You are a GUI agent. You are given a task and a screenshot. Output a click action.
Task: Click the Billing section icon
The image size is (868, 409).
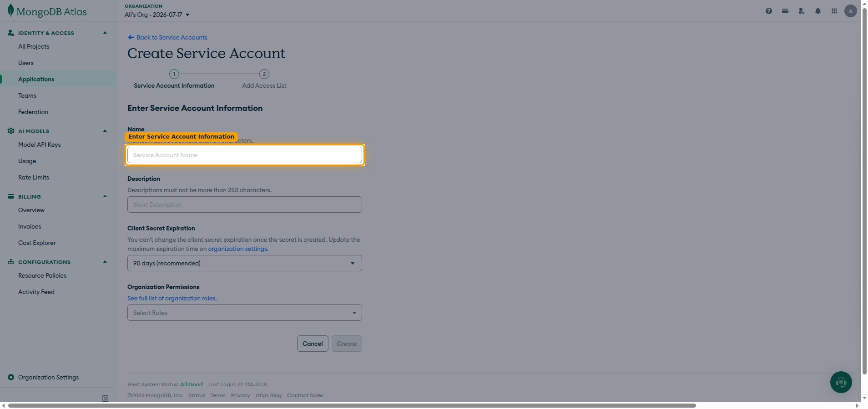[11, 196]
